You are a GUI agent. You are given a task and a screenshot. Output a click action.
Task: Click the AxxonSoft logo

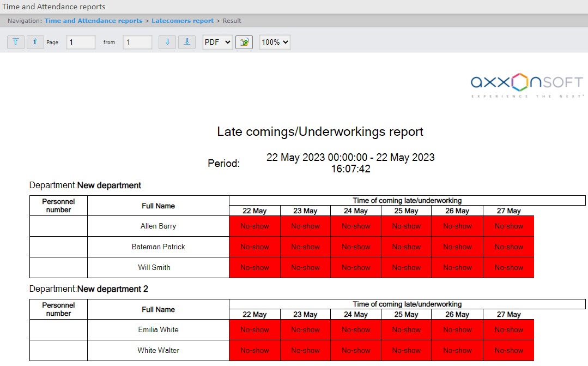coord(526,85)
